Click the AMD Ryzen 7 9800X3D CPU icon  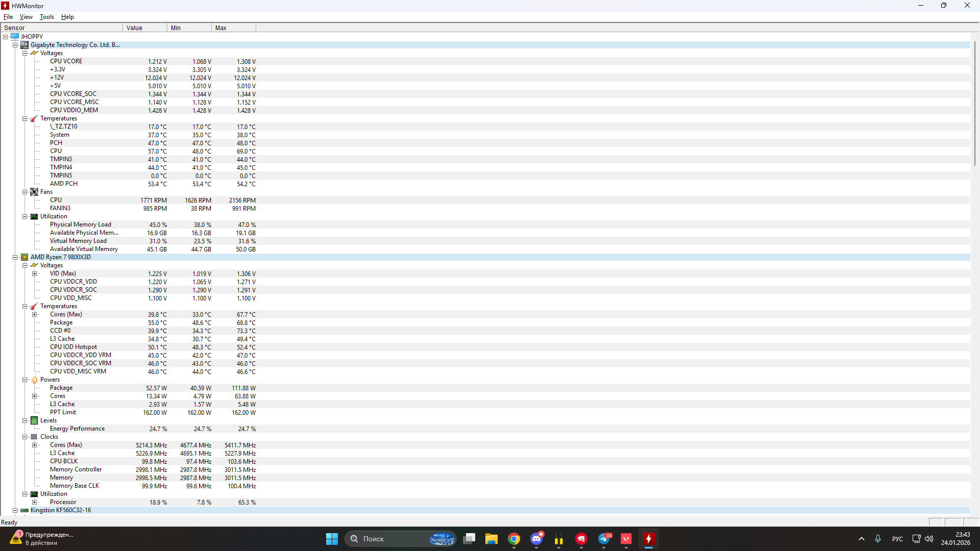pos(24,257)
